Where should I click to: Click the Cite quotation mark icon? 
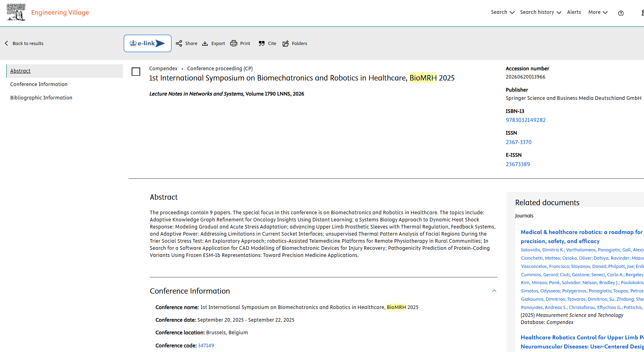(262, 43)
